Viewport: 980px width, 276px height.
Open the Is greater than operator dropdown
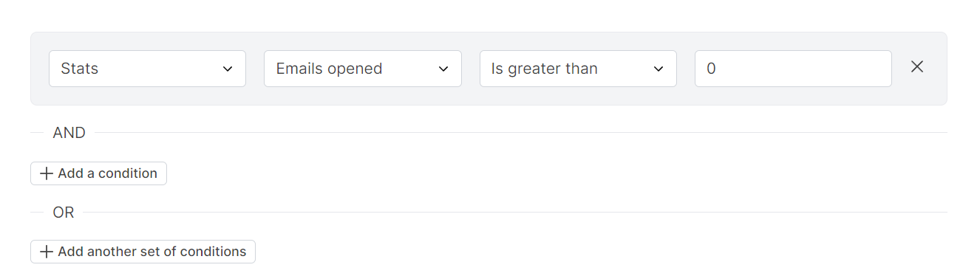pos(578,69)
